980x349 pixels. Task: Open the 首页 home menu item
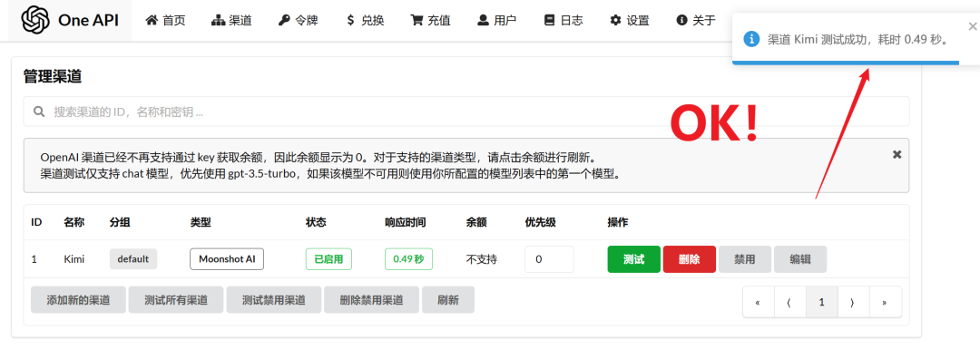pyautogui.click(x=166, y=20)
